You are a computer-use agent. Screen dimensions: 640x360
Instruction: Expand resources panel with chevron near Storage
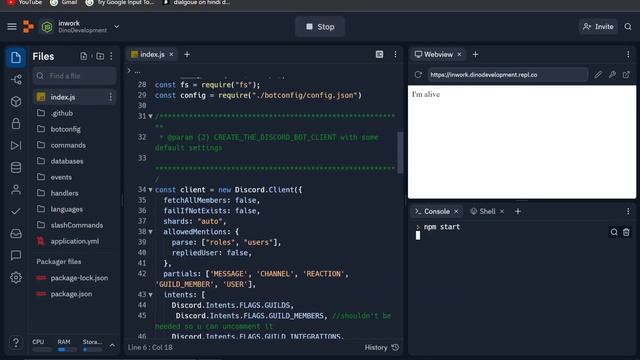coord(112,346)
